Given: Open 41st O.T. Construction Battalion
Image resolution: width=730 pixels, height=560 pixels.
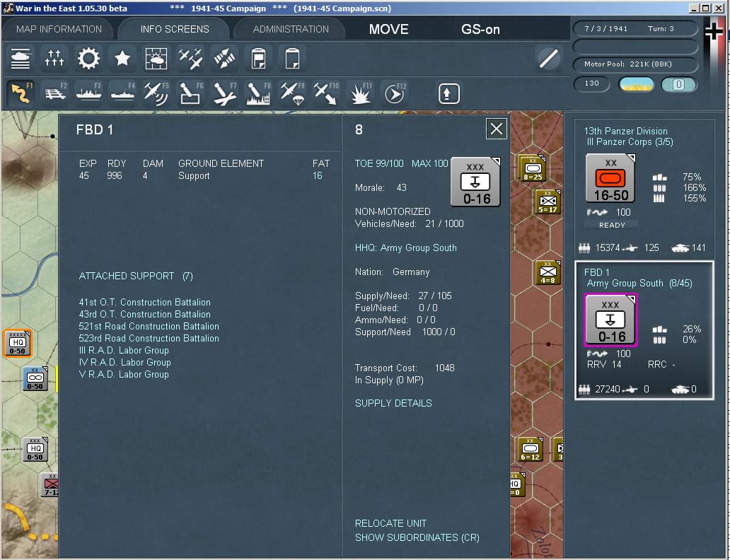Looking at the screenshot, I should [145, 302].
